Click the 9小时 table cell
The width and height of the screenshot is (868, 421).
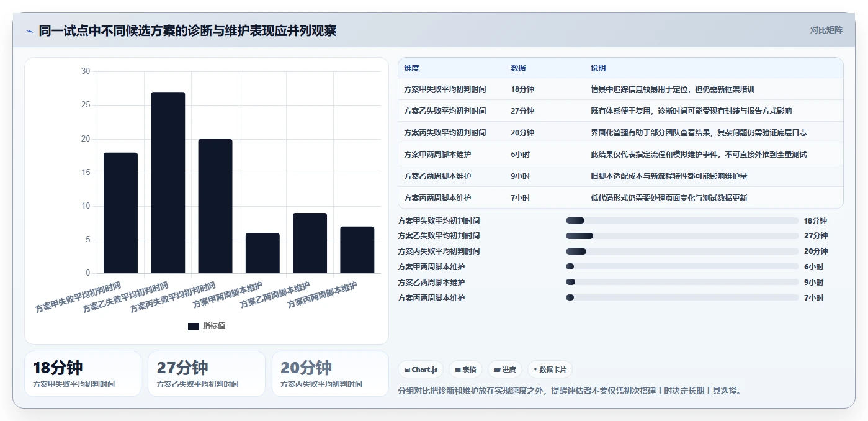[521, 176]
